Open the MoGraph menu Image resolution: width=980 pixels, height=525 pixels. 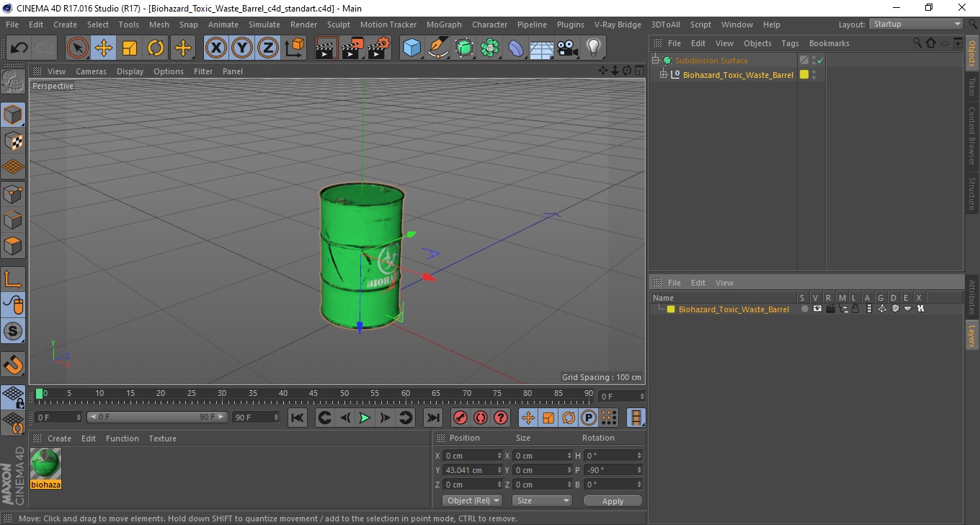tap(444, 25)
